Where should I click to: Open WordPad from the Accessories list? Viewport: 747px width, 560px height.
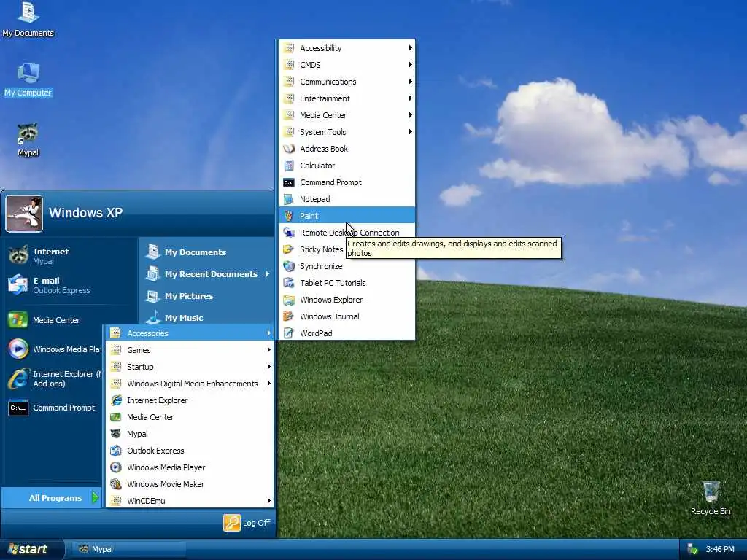click(x=347, y=333)
